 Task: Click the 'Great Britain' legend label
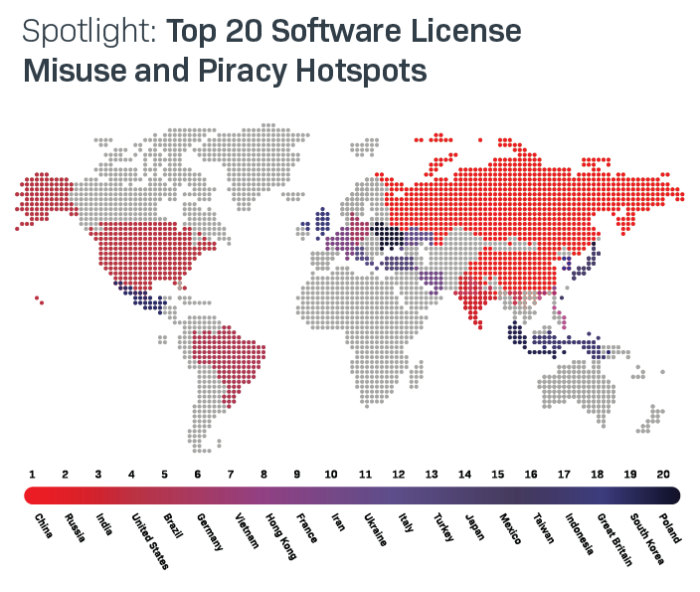point(615,539)
